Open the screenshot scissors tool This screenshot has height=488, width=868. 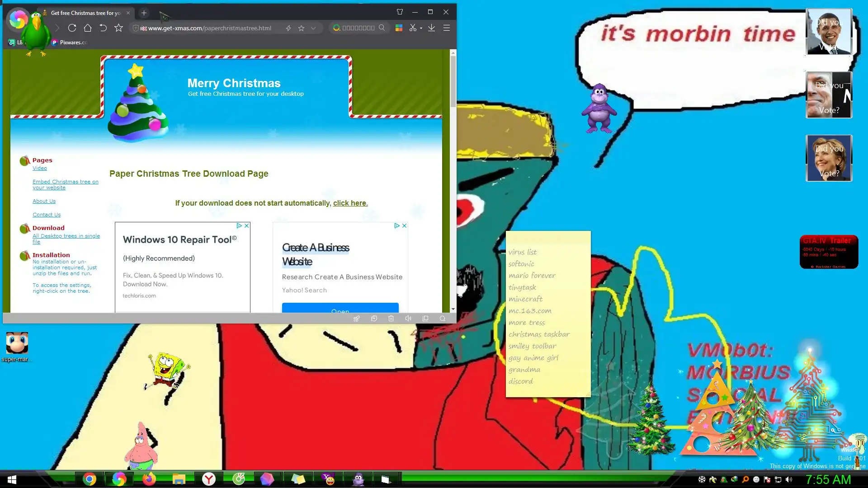412,28
